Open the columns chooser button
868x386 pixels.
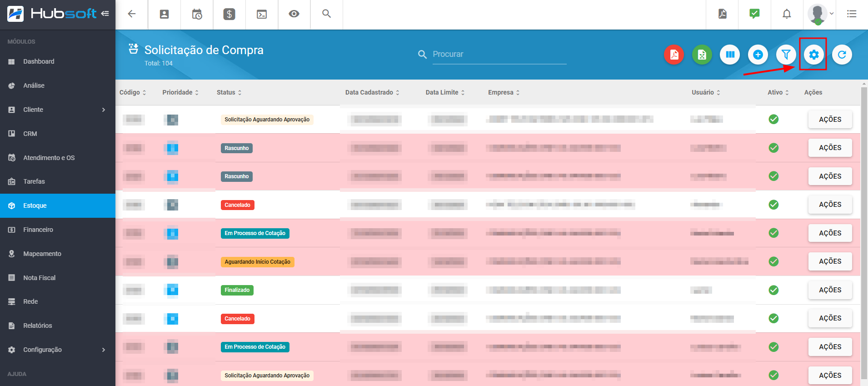(x=730, y=55)
